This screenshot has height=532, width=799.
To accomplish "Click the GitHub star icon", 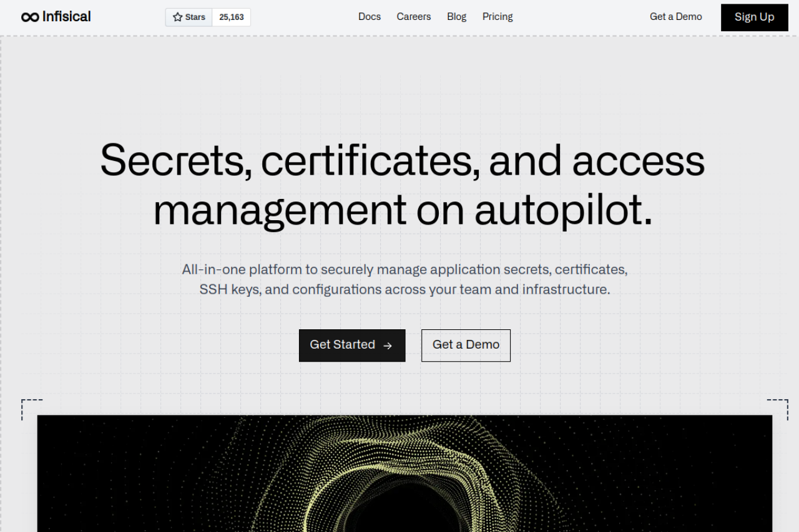I will click(x=178, y=17).
